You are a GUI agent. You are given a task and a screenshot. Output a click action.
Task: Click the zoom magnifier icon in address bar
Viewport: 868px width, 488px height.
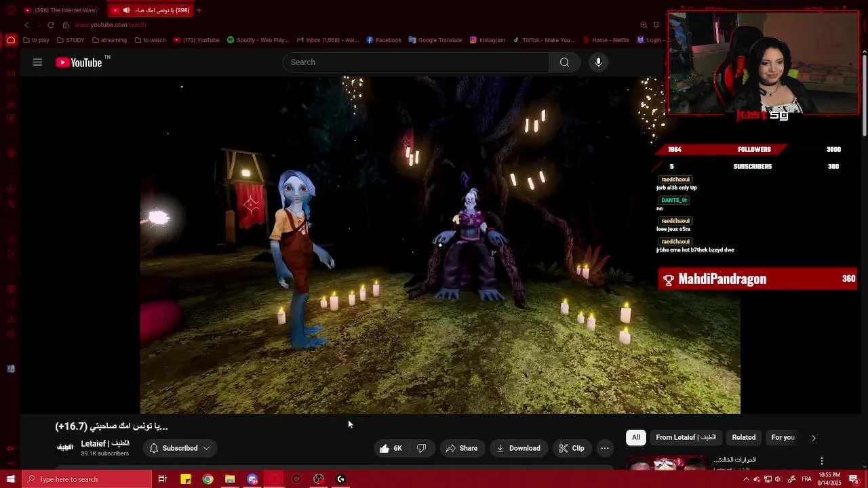point(644,25)
